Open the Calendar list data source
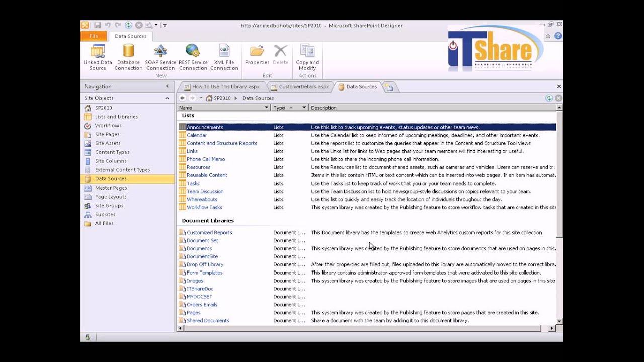 click(x=197, y=135)
